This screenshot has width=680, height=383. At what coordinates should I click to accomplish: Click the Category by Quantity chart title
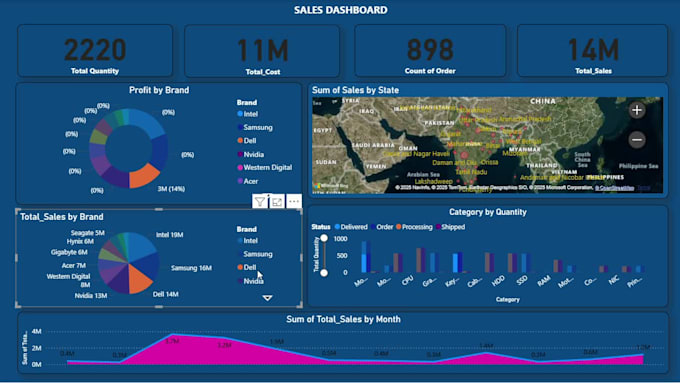coord(487,212)
